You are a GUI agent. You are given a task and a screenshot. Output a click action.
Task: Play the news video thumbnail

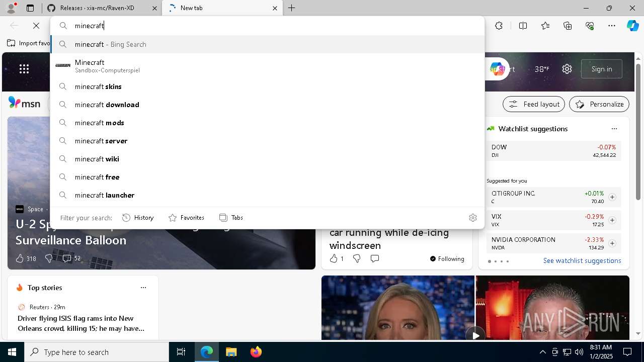pos(475,334)
